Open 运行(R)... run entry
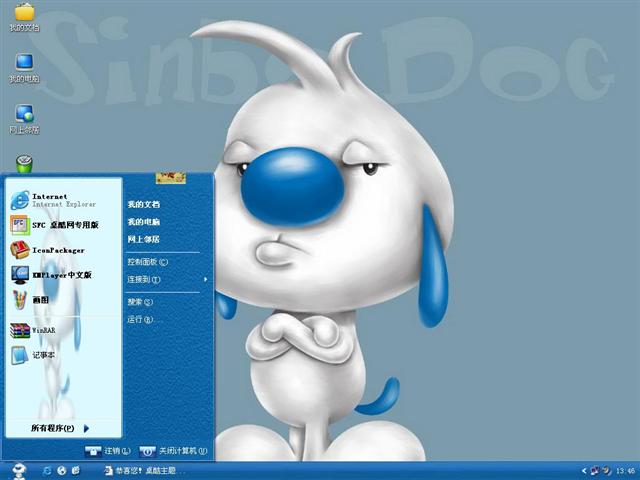The width and height of the screenshot is (640, 480). click(x=143, y=319)
